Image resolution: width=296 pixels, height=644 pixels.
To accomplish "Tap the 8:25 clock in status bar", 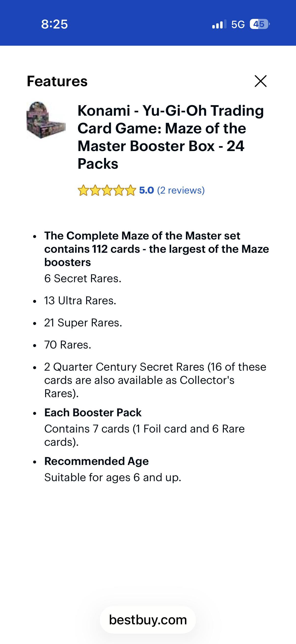I will click(x=54, y=24).
